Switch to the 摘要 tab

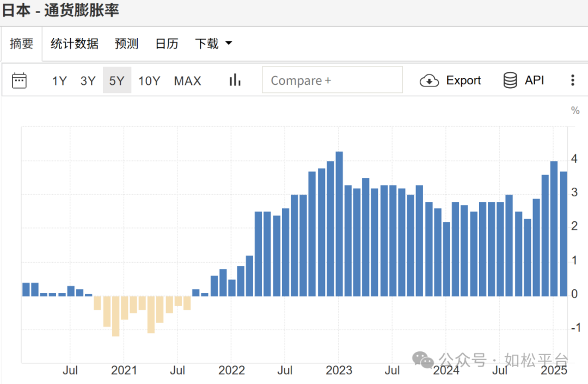pos(21,44)
